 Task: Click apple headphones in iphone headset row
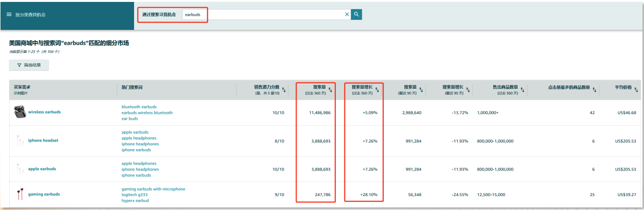139,138
